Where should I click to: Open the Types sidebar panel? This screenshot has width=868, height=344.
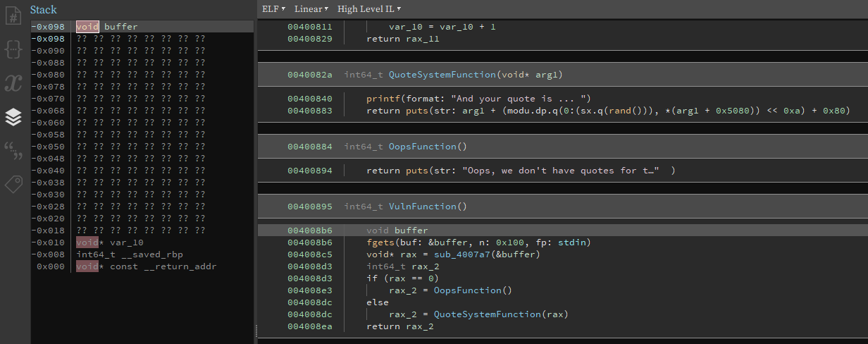(13, 49)
